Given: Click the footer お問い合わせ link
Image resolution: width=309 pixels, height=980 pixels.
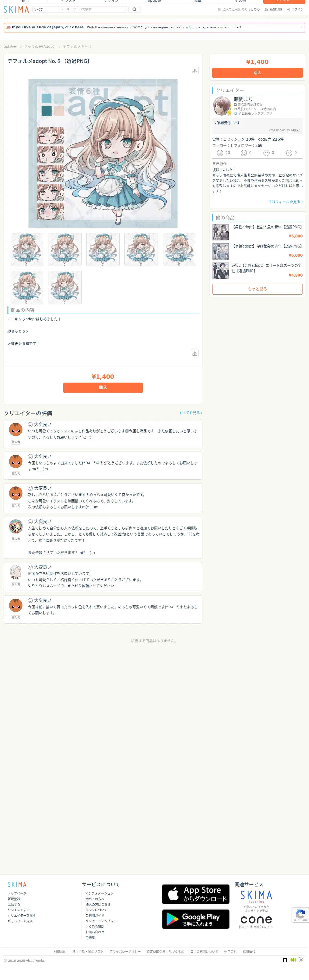Looking at the screenshot, I should click(95, 932).
